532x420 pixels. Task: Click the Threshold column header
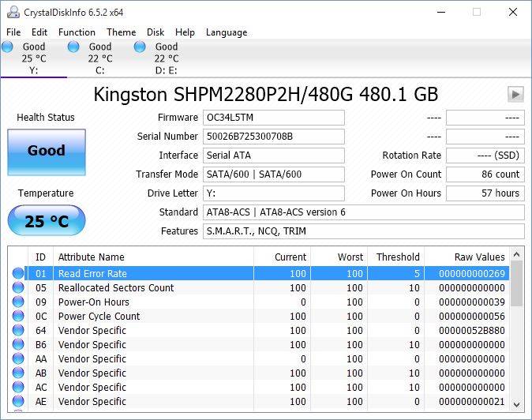(395, 257)
